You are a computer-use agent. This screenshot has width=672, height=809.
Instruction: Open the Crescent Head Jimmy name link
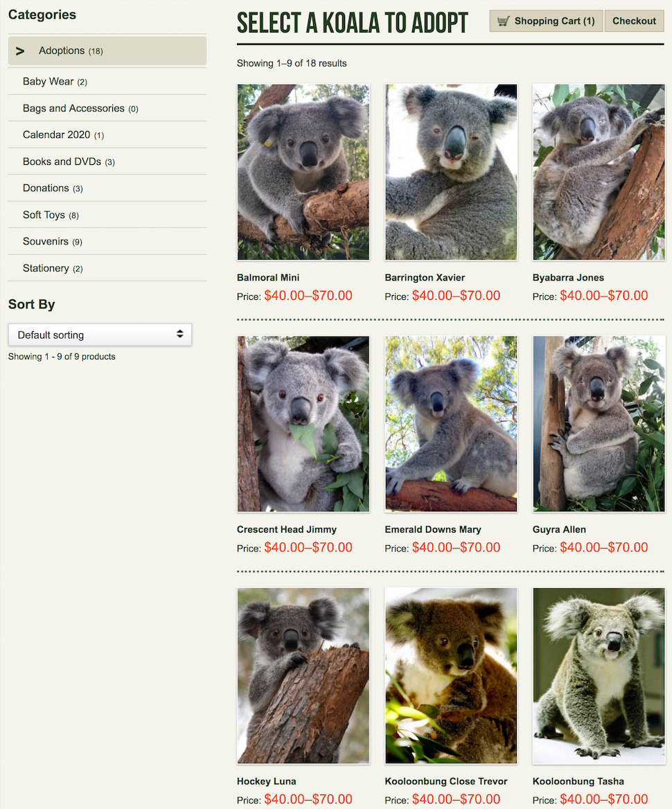point(286,529)
